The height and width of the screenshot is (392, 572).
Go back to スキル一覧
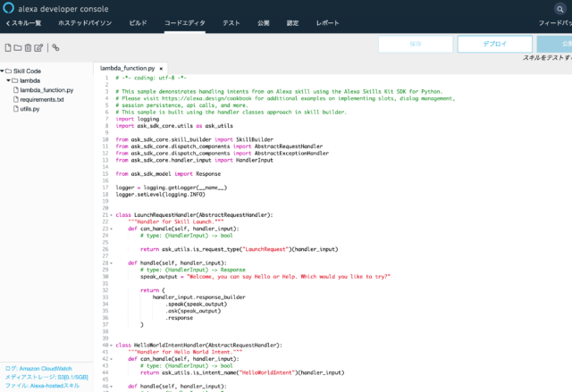[23, 23]
